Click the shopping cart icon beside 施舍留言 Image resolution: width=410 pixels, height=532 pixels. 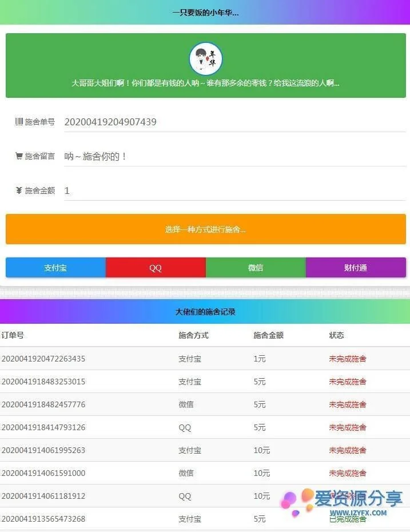click(19, 156)
